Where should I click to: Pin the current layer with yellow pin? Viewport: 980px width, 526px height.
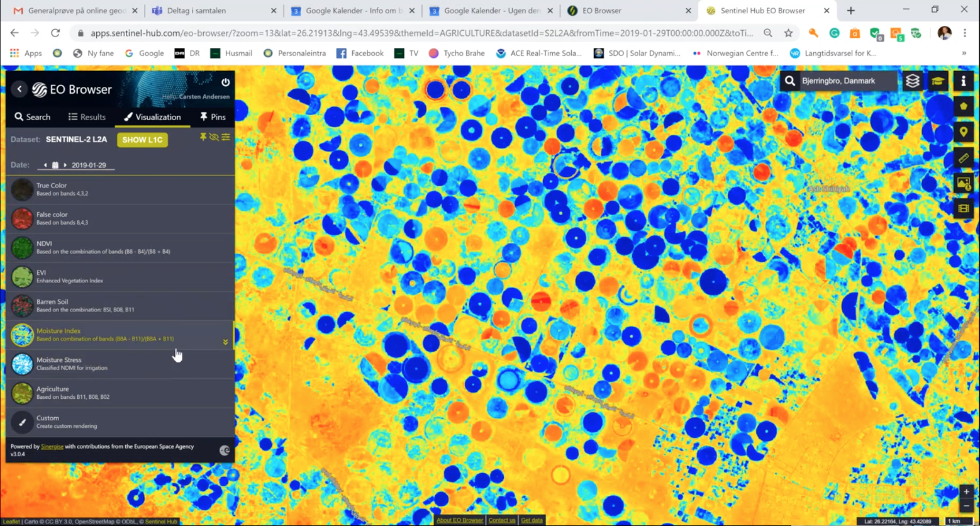pos(203,137)
